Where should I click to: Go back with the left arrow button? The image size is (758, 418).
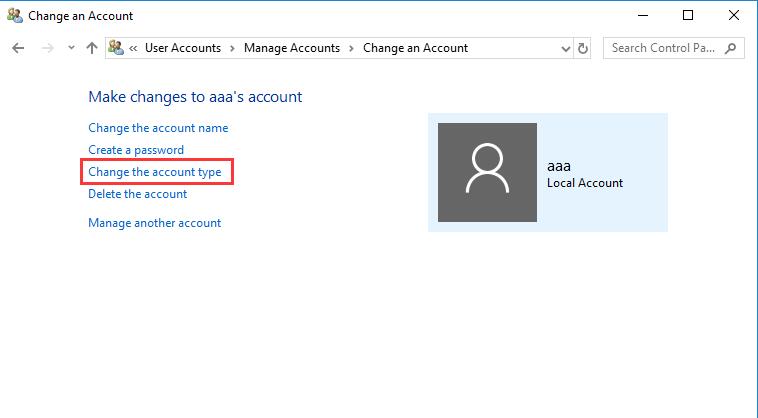18,48
